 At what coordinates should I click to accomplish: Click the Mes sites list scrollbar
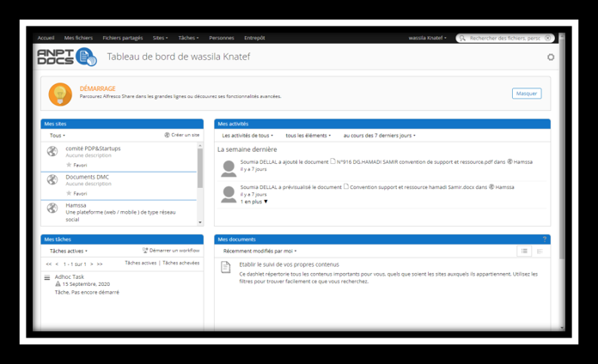click(x=200, y=168)
